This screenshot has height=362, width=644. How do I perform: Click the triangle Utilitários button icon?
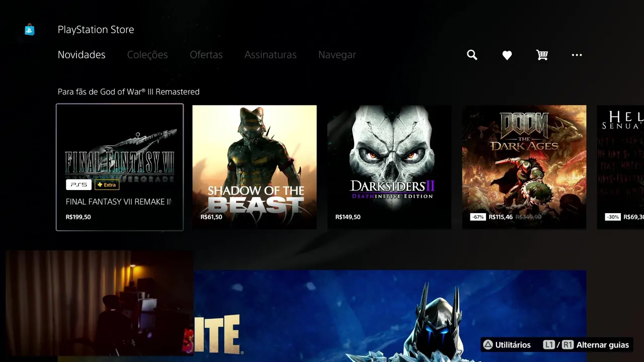(x=488, y=345)
